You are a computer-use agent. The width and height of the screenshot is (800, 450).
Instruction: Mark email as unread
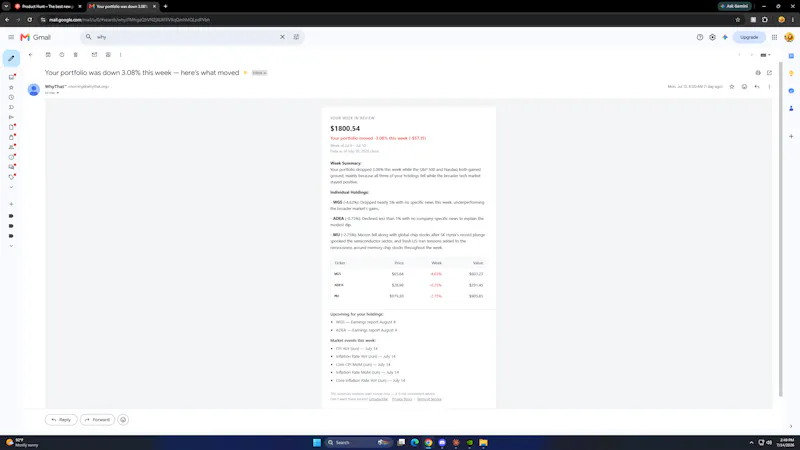[x=94, y=55]
